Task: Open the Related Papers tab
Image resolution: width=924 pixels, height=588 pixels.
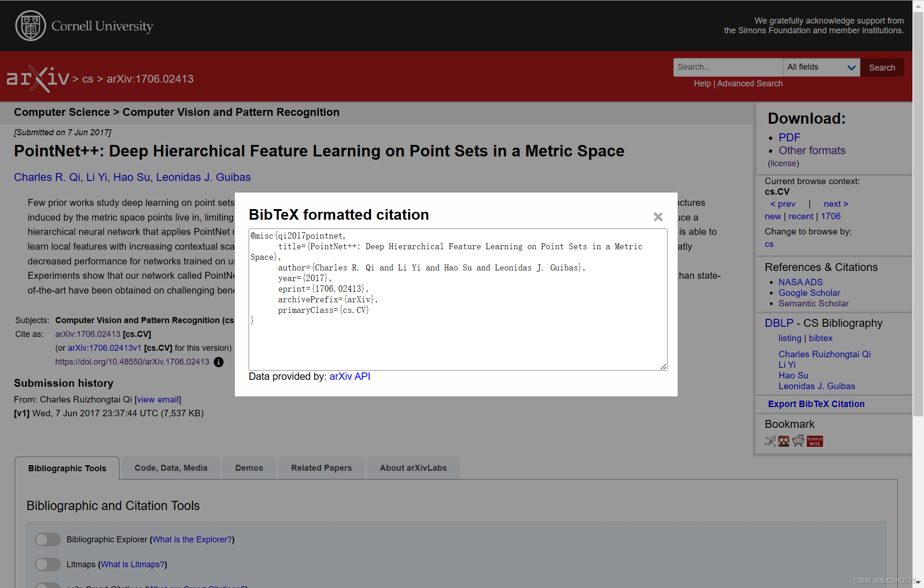Action: [321, 468]
